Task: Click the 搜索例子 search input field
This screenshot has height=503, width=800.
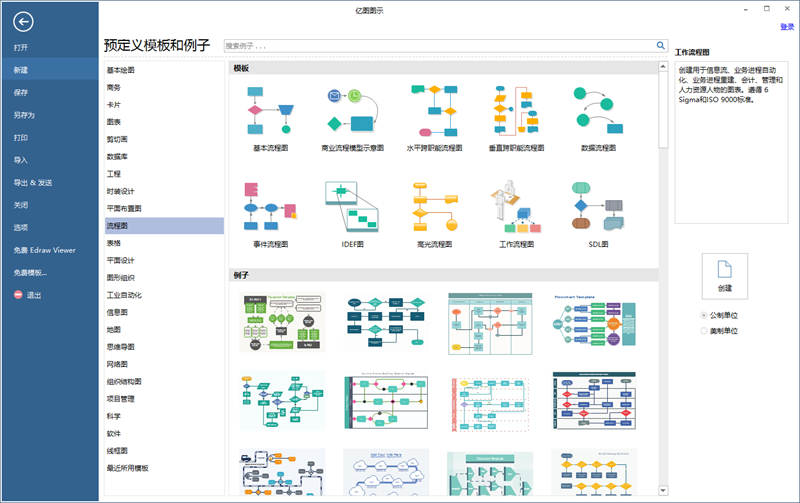Action: click(x=438, y=45)
